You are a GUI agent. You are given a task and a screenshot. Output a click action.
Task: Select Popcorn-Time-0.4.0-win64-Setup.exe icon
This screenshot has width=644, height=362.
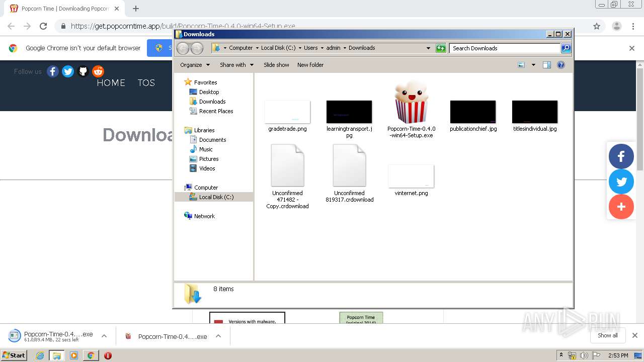411,103
